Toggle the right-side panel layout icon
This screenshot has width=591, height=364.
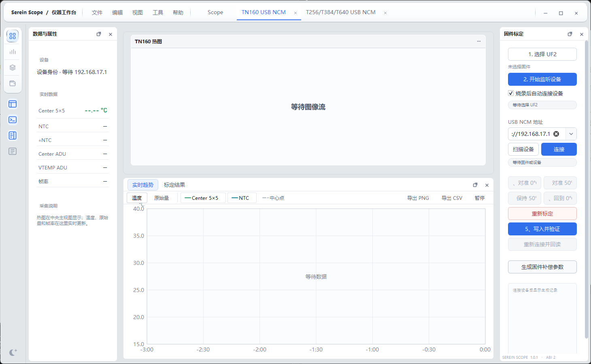(13, 135)
